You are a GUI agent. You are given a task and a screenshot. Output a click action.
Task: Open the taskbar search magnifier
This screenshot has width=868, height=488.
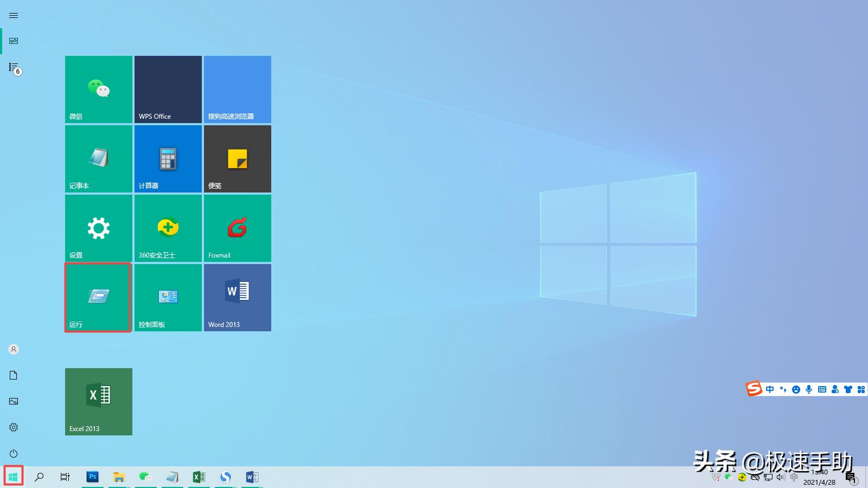39,477
